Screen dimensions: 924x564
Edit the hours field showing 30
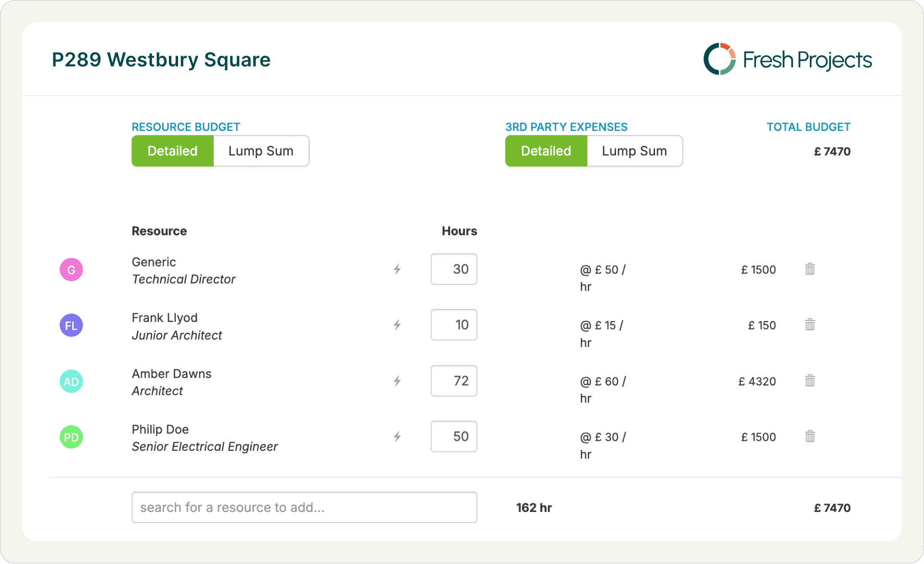pyautogui.click(x=453, y=269)
